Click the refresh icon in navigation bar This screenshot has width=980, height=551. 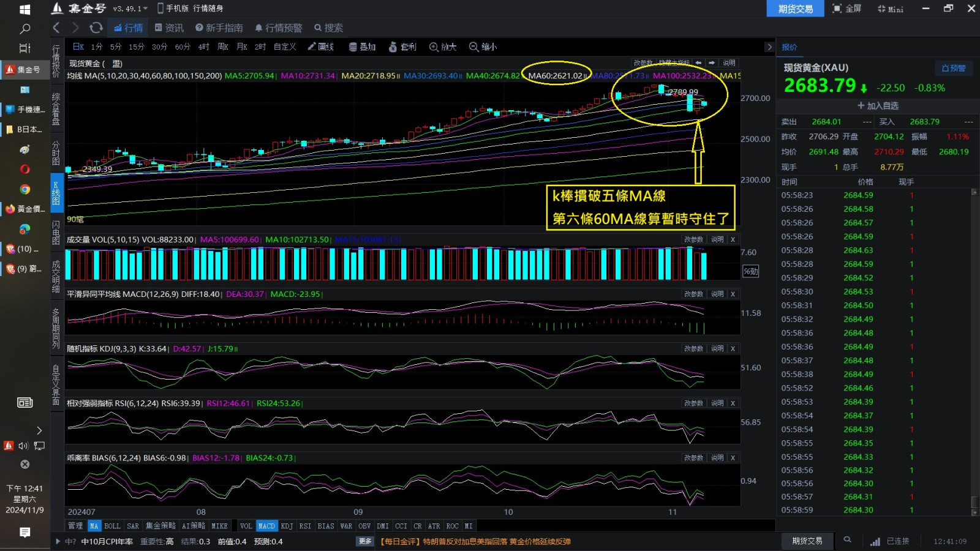(96, 28)
